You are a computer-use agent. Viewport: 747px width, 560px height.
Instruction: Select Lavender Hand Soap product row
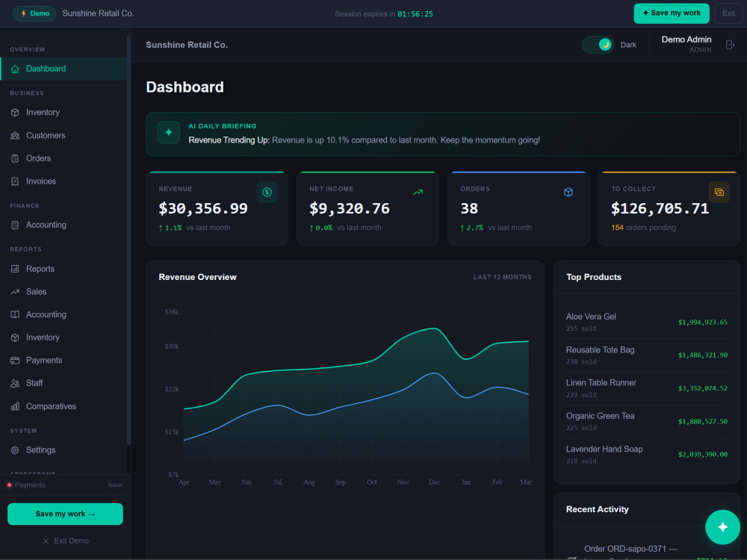[646, 455]
